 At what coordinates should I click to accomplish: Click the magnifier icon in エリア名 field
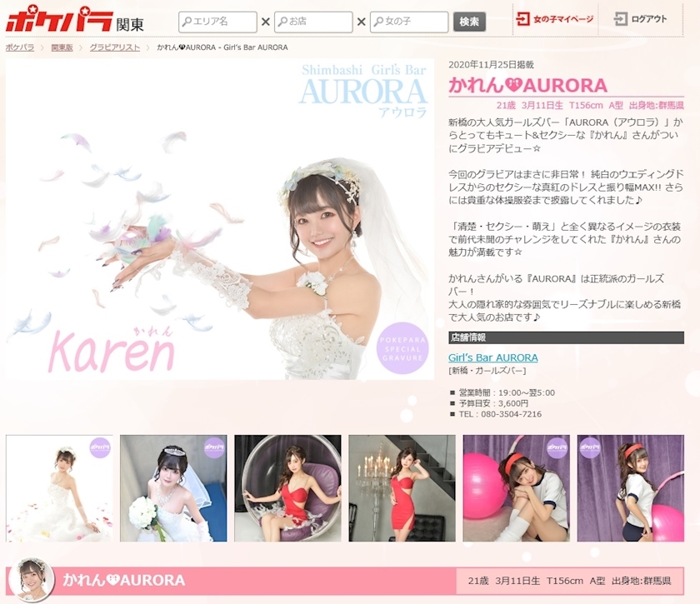pos(187,22)
